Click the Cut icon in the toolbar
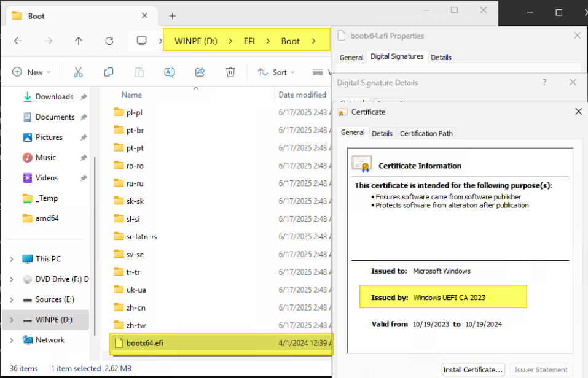Viewport: 588px width, 378px height. coord(78,72)
